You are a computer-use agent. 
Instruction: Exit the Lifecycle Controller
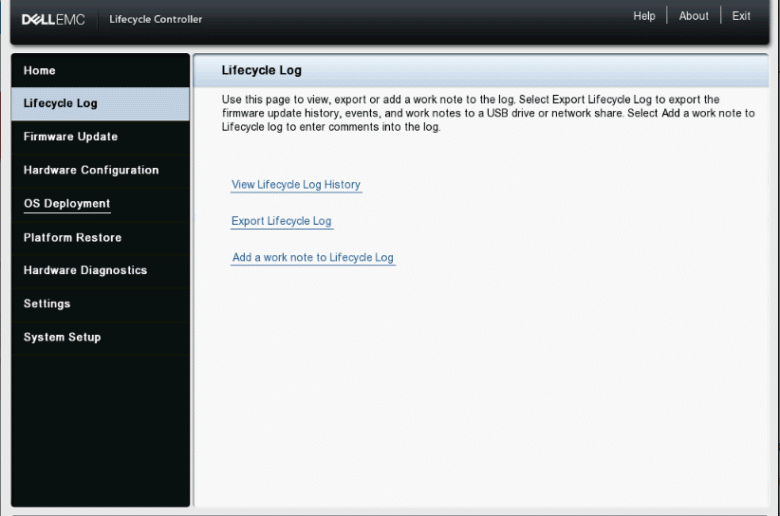pyautogui.click(x=741, y=16)
